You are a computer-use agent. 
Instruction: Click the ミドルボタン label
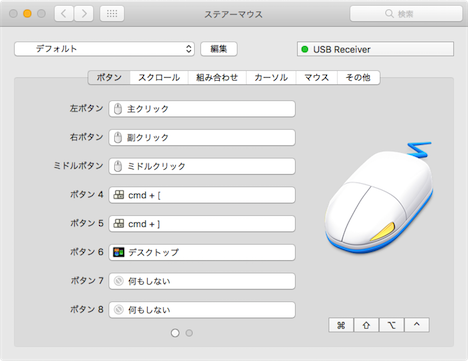click(78, 166)
